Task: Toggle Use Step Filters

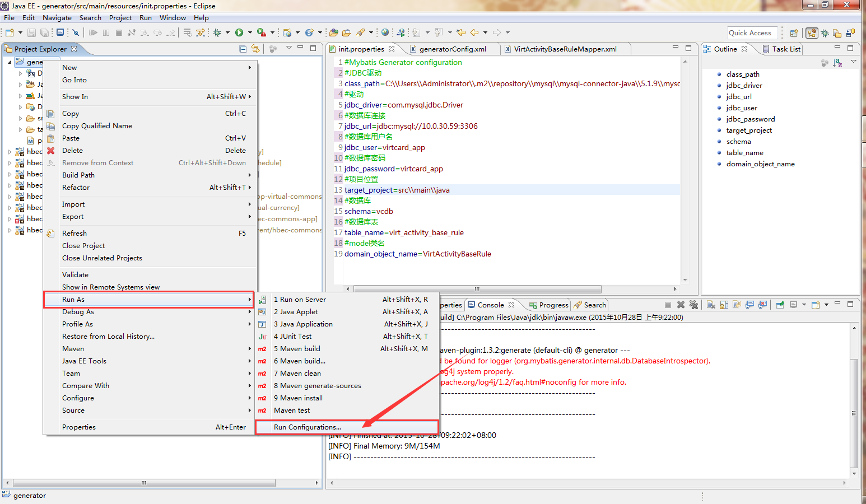Action: pyautogui.click(x=200, y=32)
